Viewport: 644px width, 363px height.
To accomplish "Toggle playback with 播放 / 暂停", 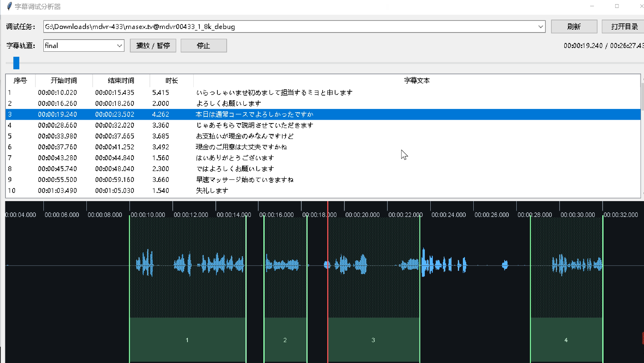I will click(x=153, y=45).
